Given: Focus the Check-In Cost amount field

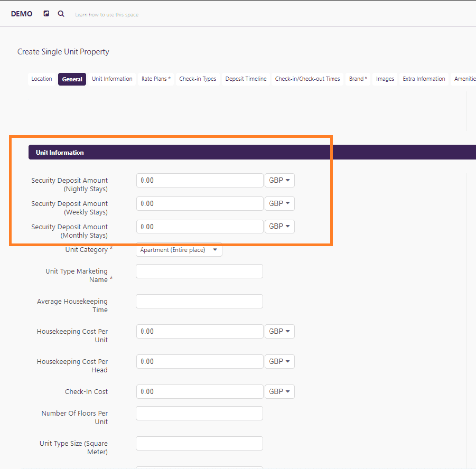Looking at the screenshot, I should pos(200,391).
